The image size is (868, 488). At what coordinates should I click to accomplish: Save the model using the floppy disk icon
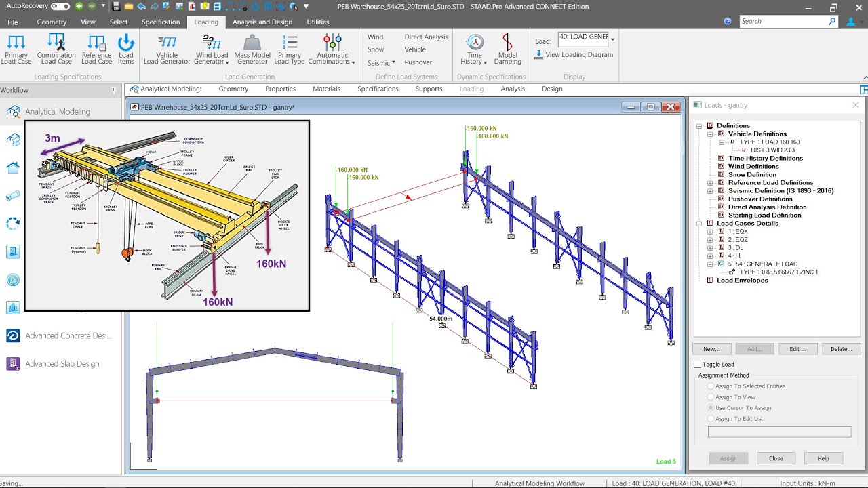116,7
